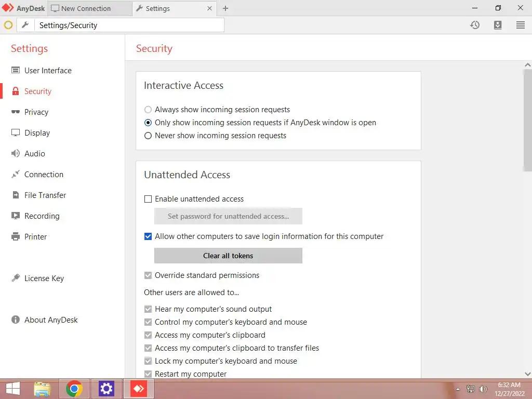Toggle Lock my computer's keyboard and mouse

tap(148, 361)
